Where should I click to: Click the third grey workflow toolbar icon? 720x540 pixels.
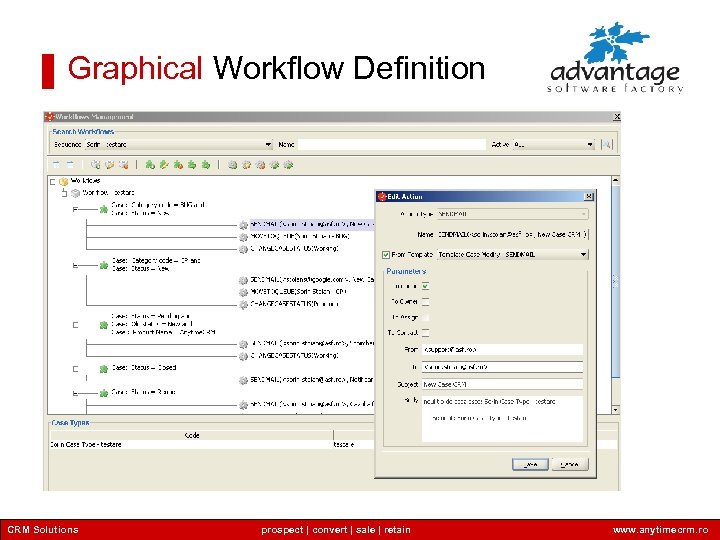pyautogui.click(x=123, y=164)
